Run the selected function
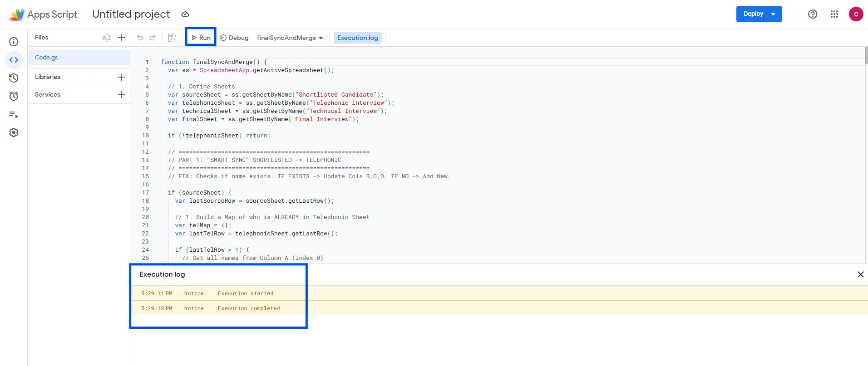The width and height of the screenshot is (868, 366). tap(201, 38)
